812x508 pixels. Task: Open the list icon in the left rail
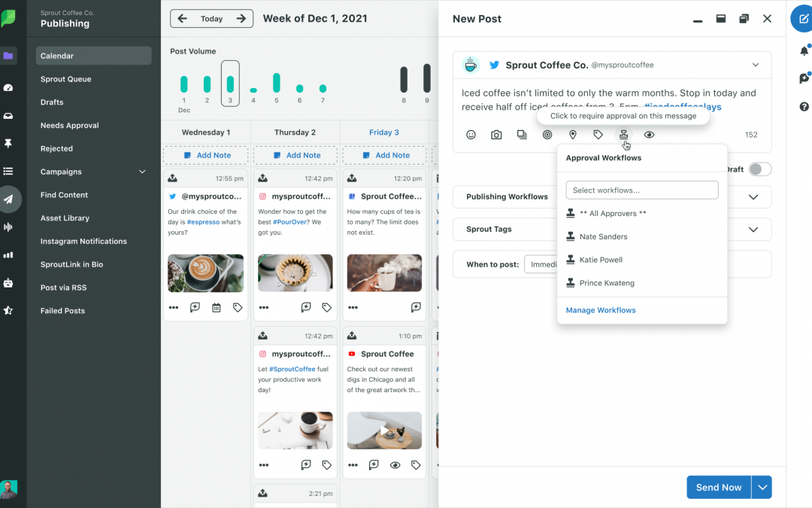[x=8, y=171]
